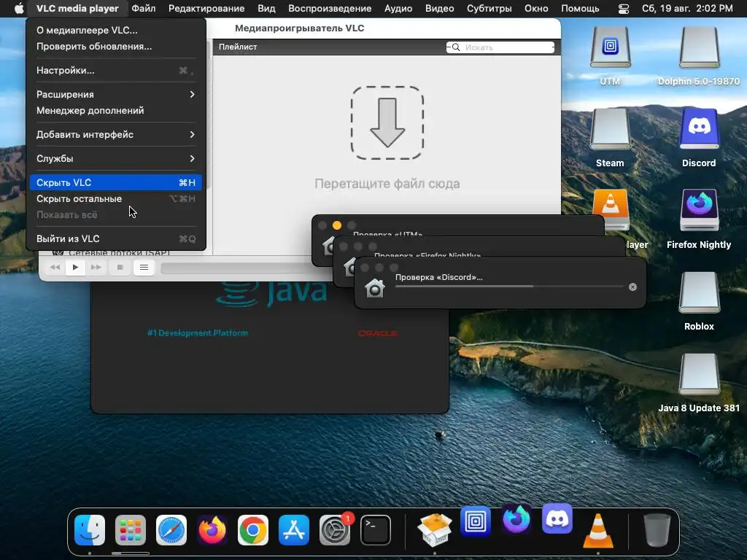Click the date and time in menu bar
The image size is (747, 560).
[x=687, y=8]
